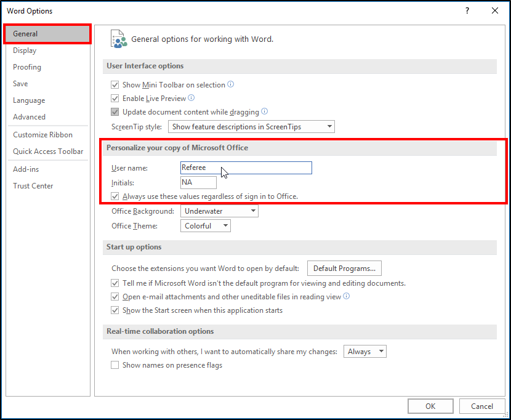Confirm settings with the OK button
The height and width of the screenshot is (420, 511).
(430, 406)
